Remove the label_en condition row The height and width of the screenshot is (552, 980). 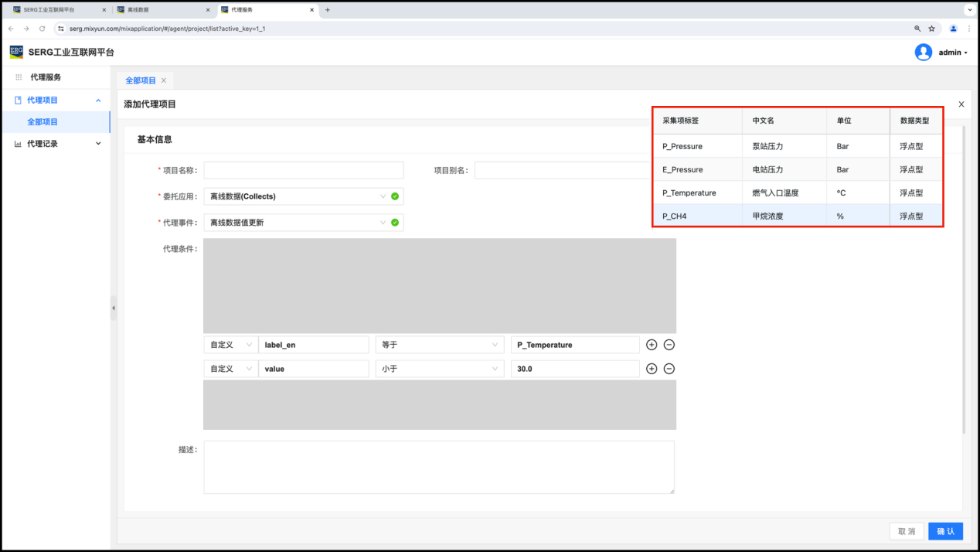(669, 345)
